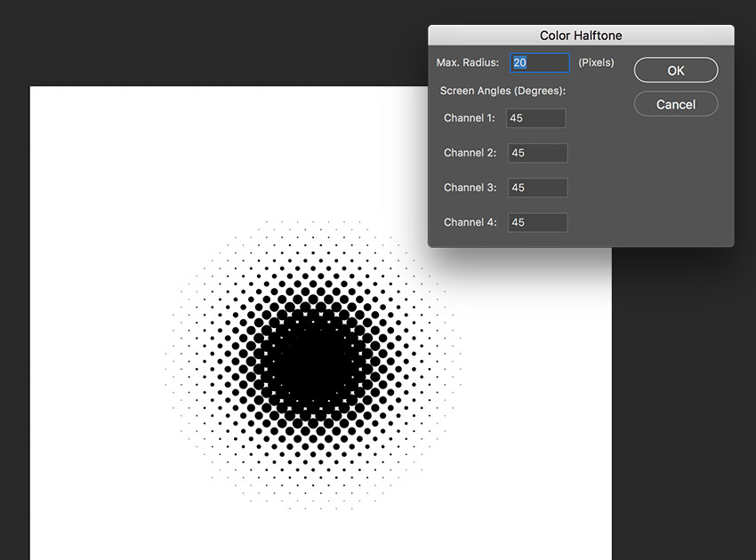
Task: Select the Channel 4 angle field
Action: coord(537,222)
